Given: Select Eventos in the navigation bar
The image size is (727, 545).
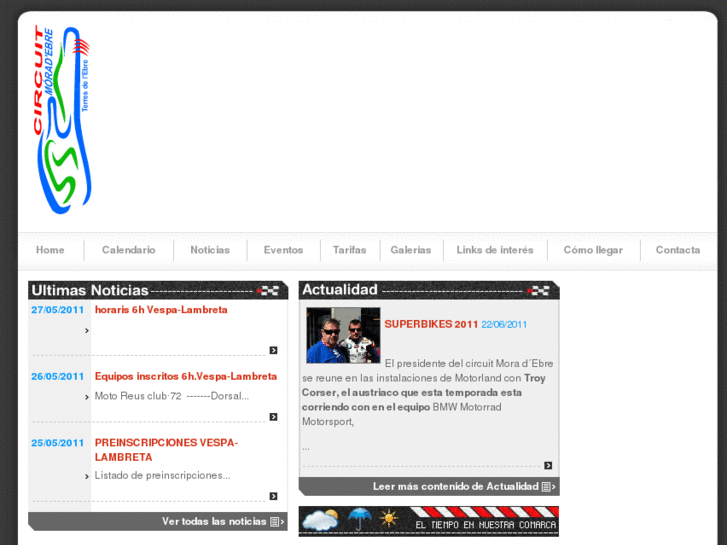Looking at the screenshot, I should tap(283, 250).
